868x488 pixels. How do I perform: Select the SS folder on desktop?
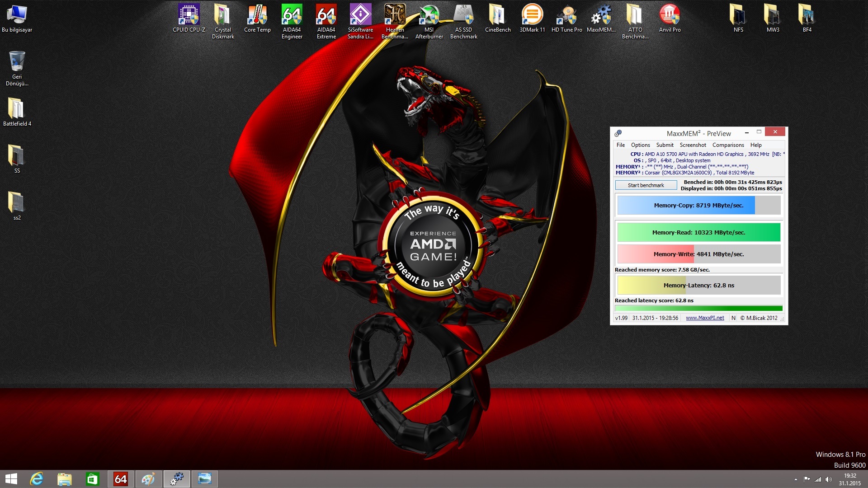tap(17, 159)
